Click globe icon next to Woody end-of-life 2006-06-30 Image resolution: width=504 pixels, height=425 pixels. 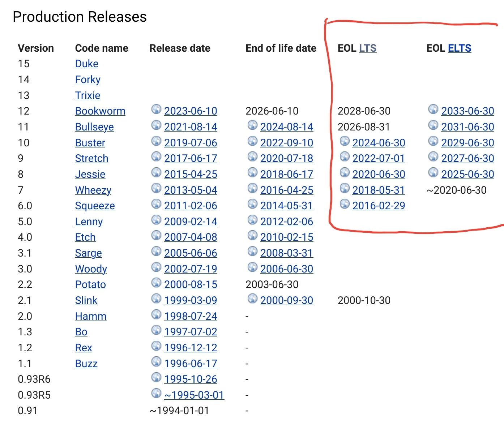(x=252, y=267)
